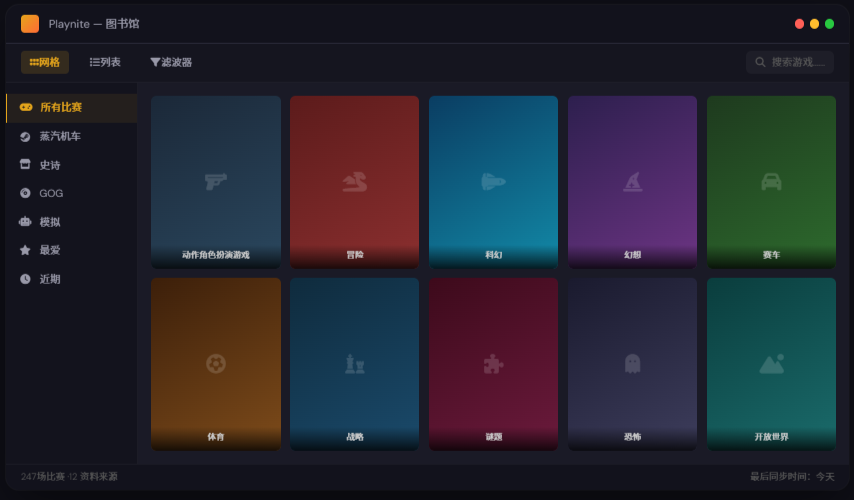The height and width of the screenshot is (500, 854).
Task: Click the dragon icon on 冒险 card
Action: click(355, 181)
